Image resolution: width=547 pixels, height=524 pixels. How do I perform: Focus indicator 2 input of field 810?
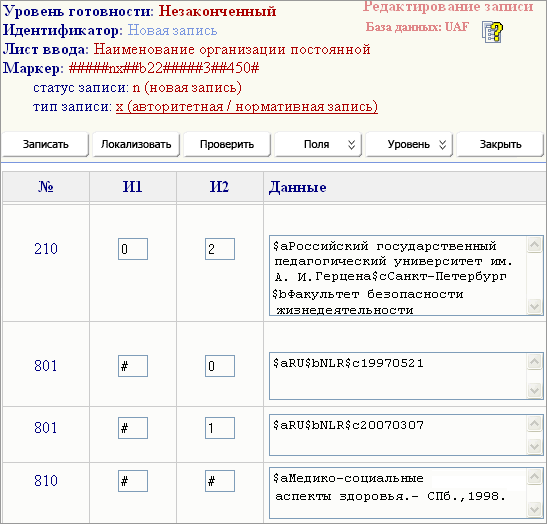click(220, 481)
